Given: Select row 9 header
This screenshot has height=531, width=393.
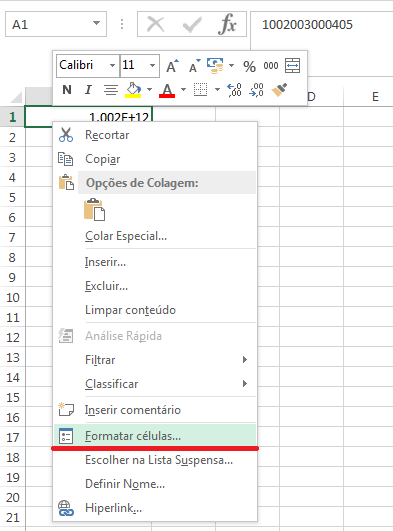Looking at the screenshot, I should 13,277.
